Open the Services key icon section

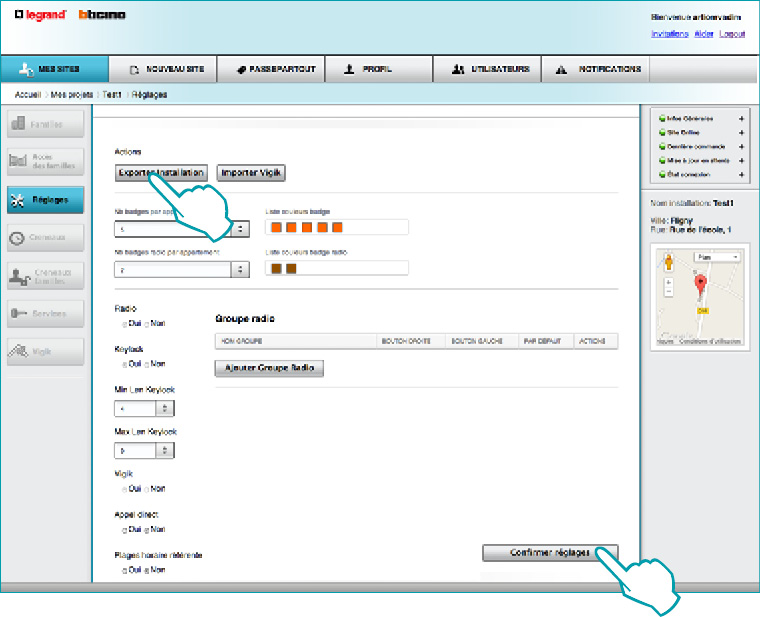[x=45, y=313]
